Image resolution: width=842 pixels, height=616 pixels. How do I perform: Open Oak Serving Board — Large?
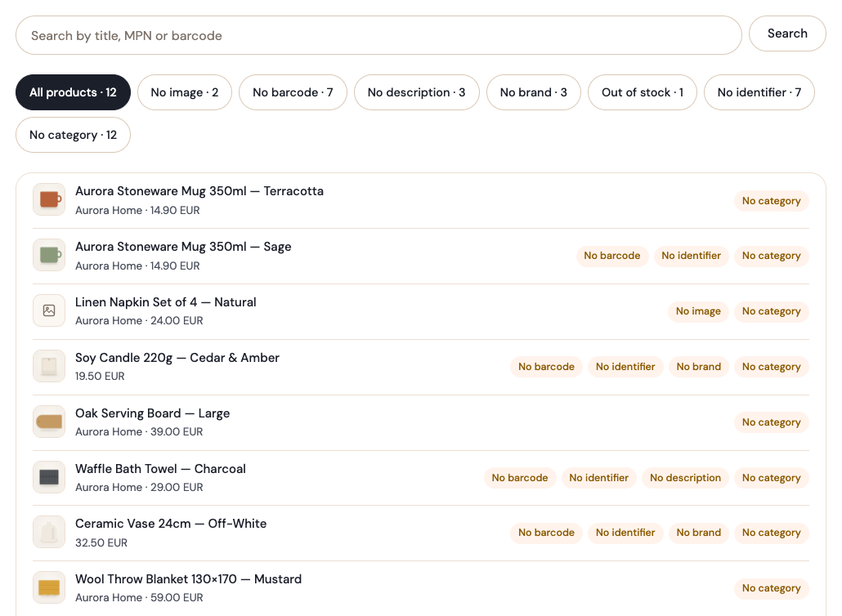click(153, 413)
